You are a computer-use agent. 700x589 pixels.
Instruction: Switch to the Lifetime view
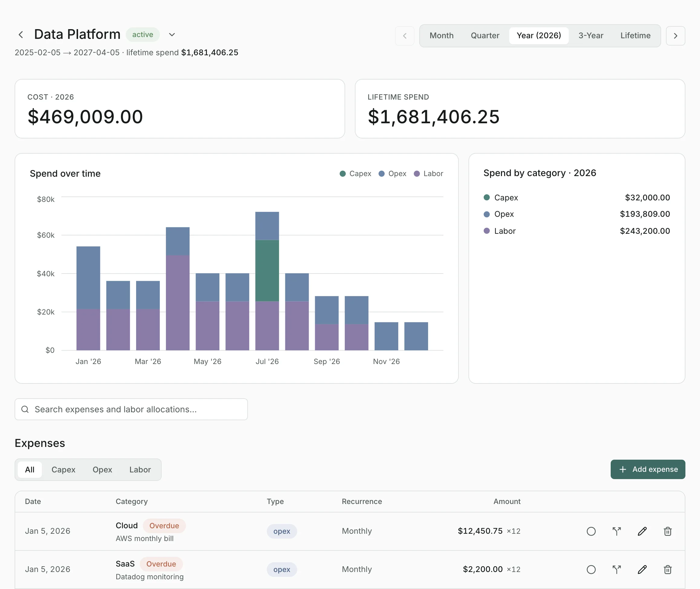click(635, 36)
